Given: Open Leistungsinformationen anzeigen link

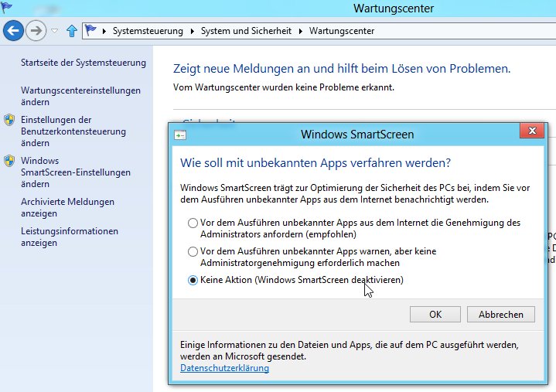Looking at the screenshot, I should [70, 237].
